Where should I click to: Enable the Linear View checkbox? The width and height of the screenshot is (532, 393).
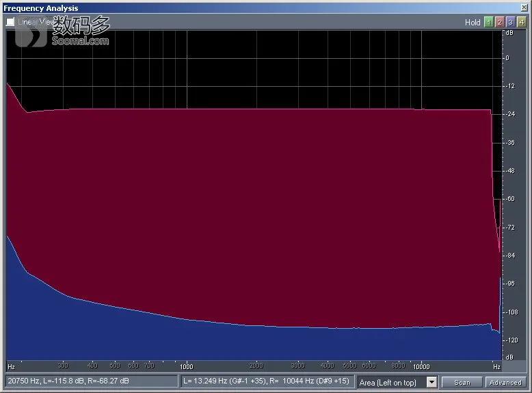pyautogui.click(x=10, y=22)
